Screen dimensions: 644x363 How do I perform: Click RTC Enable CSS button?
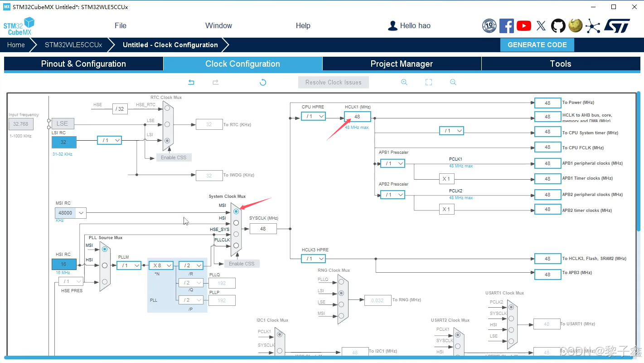(174, 157)
